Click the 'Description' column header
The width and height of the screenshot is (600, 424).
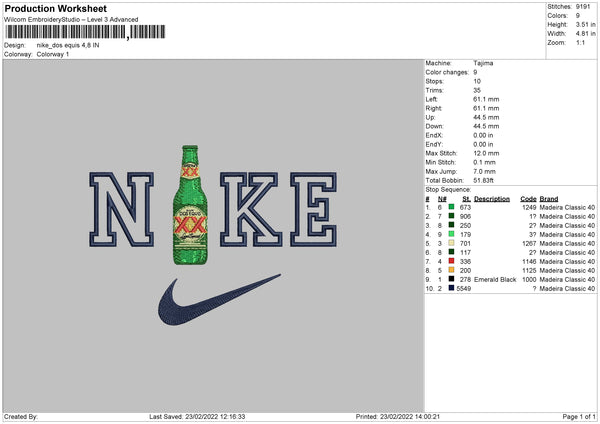pos(492,199)
